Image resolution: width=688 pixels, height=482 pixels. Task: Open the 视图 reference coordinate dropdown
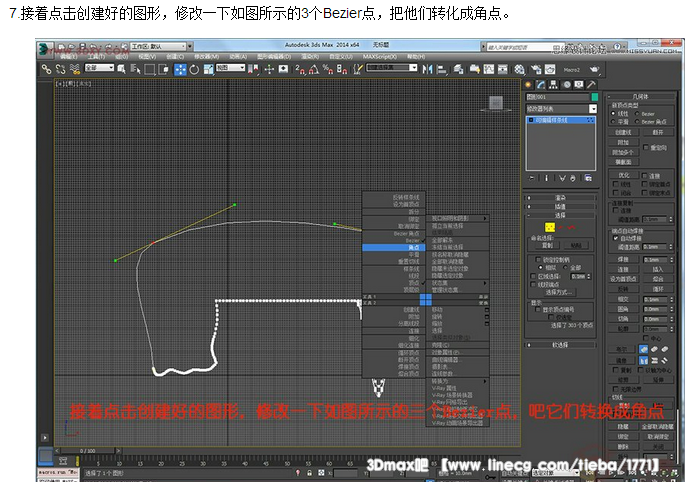(230, 68)
